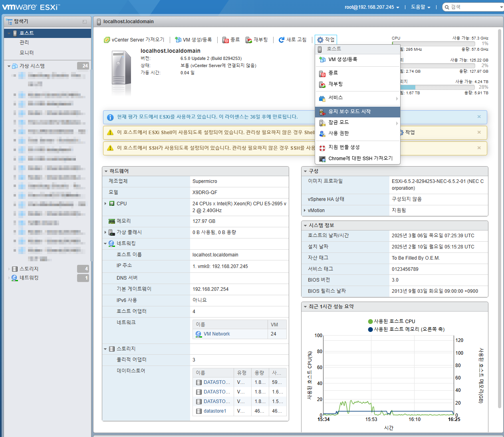Image resolution: width=504 pixels, height=437 pixels.
Task: Collapse the 가상 시스템 tree in navigator
Action: point(9,66)
